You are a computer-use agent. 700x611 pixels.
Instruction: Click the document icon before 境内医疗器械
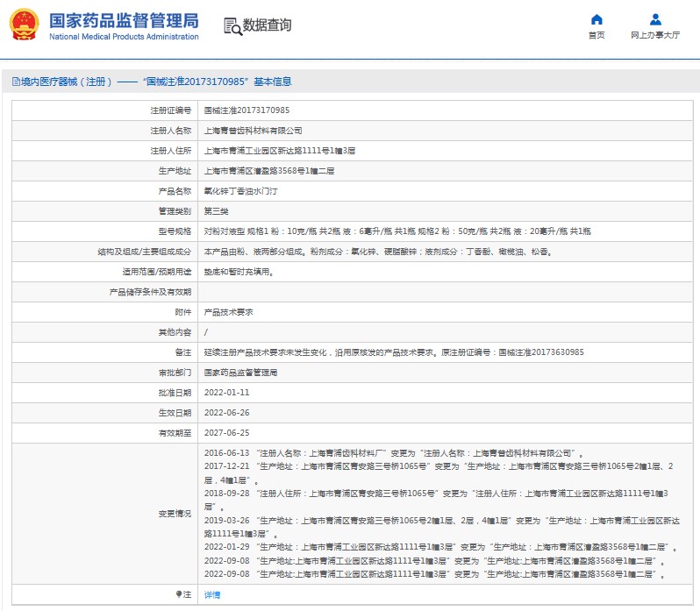coord(16,82)
